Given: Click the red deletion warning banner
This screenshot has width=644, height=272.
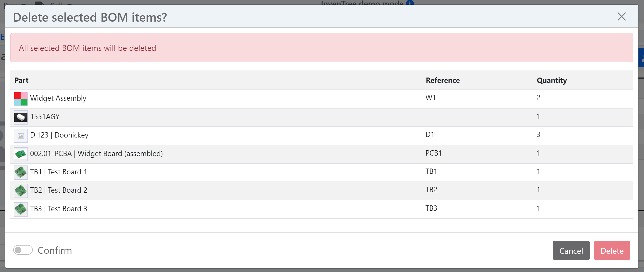Looking at the screenshot, I should [x=321, y=48].
